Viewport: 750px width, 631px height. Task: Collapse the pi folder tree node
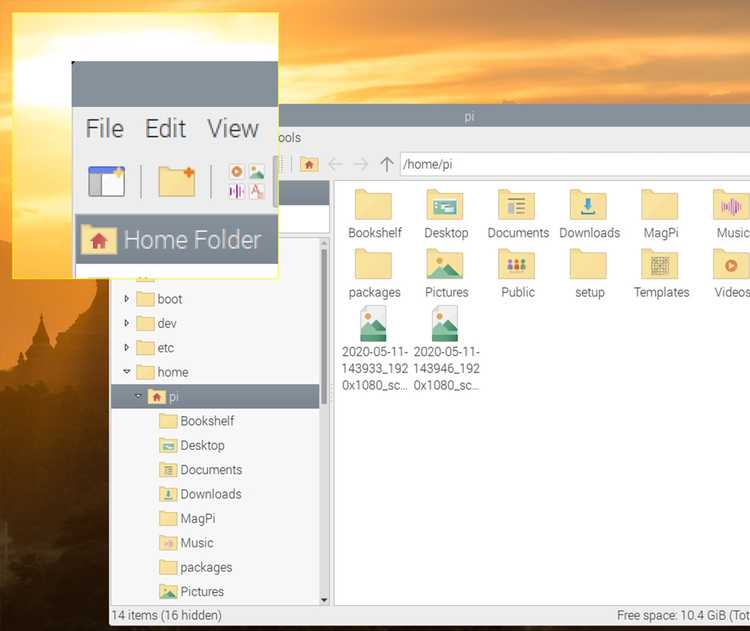point(138,396)
